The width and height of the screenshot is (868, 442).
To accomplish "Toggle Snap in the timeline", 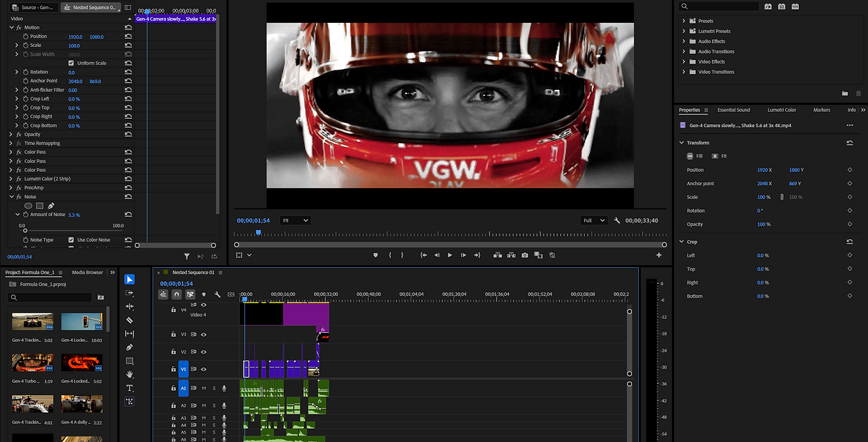I will 177,294.
